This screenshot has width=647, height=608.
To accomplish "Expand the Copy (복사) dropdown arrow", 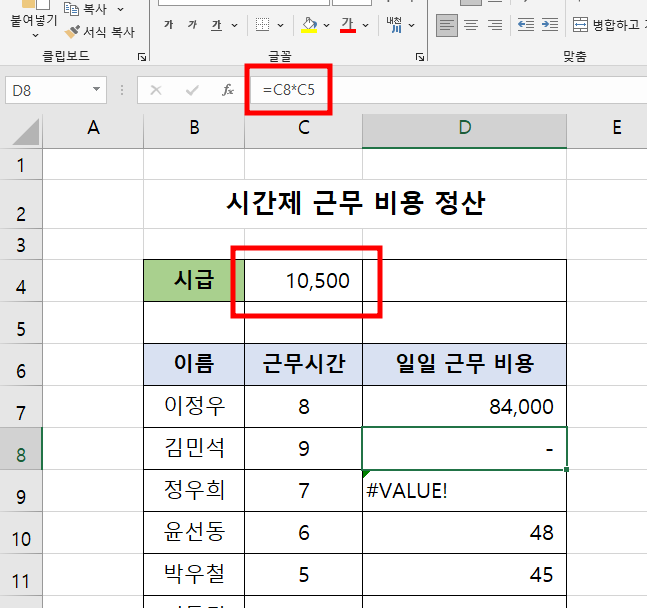I will pyautogui.click(x=120, y=9).
